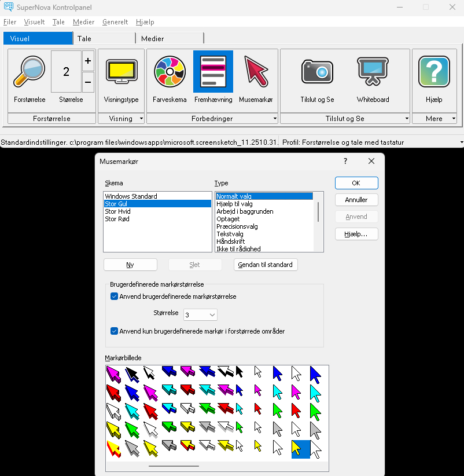
Task: Open the Generelt menu
Action: point(115,22)
